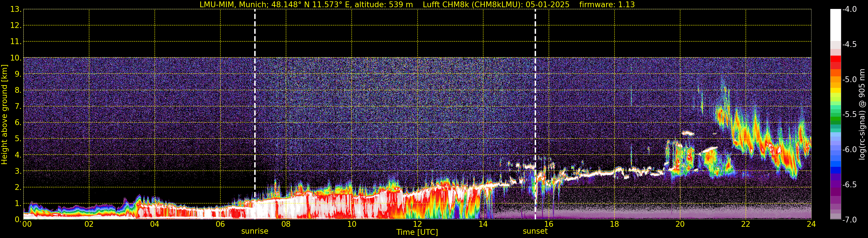Click the height tick label '6.'

pos(18,123)
